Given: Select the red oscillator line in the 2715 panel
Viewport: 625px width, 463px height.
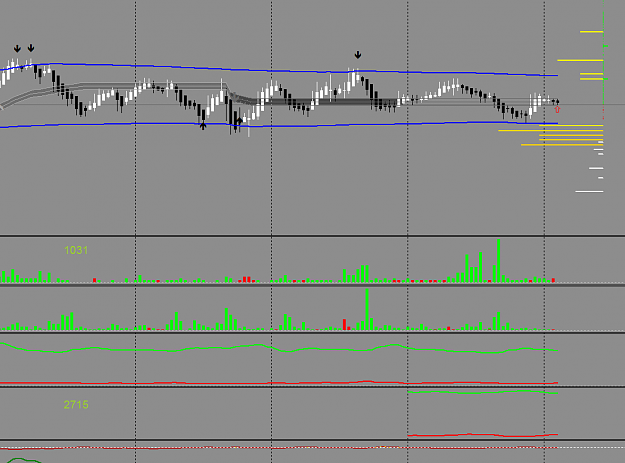Looking at the screenshot, I should click(x=483, y=435).
